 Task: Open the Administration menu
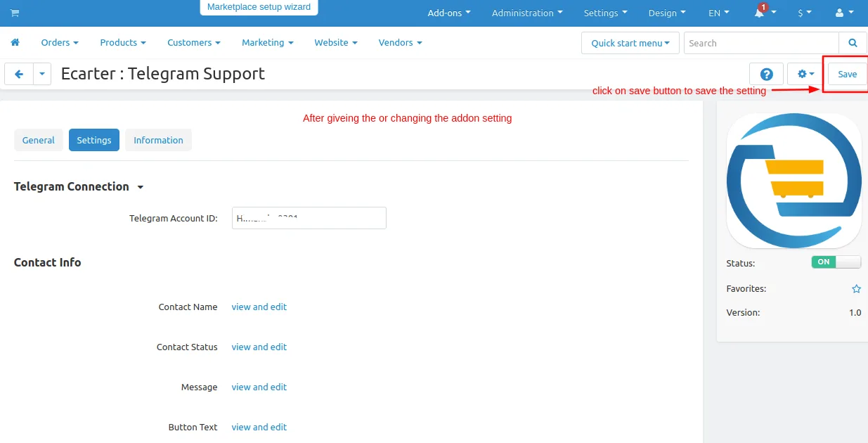click(527, 13)
